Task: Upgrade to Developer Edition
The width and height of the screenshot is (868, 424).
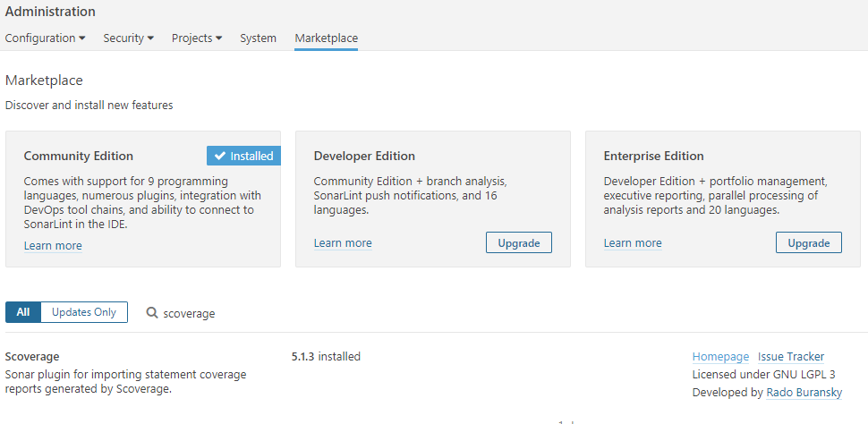Action: 519,243
